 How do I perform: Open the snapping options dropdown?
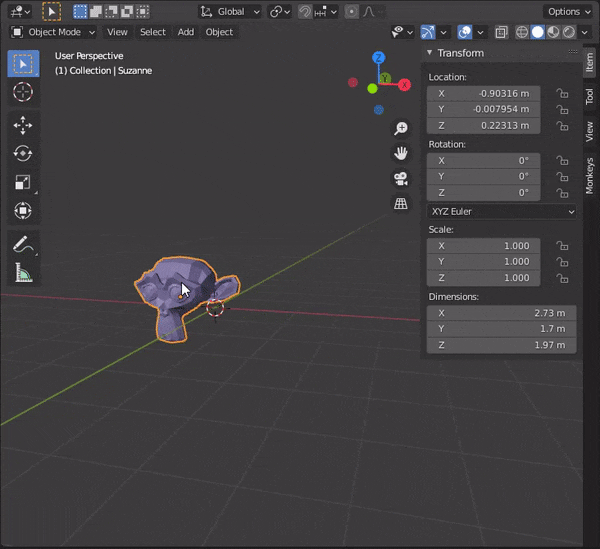[326, 12]
